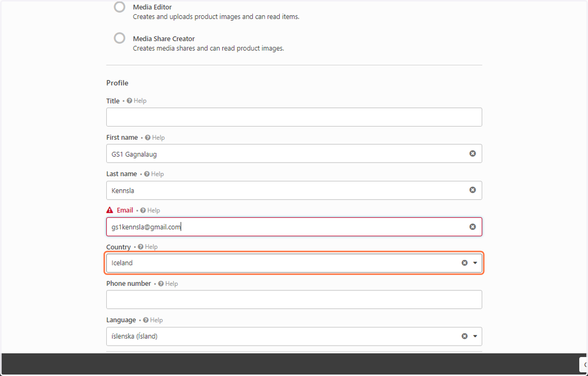Viewport: 588px width, 376px height.
Task: Open Help for the Last name field
Action: [x=154, y=174]
